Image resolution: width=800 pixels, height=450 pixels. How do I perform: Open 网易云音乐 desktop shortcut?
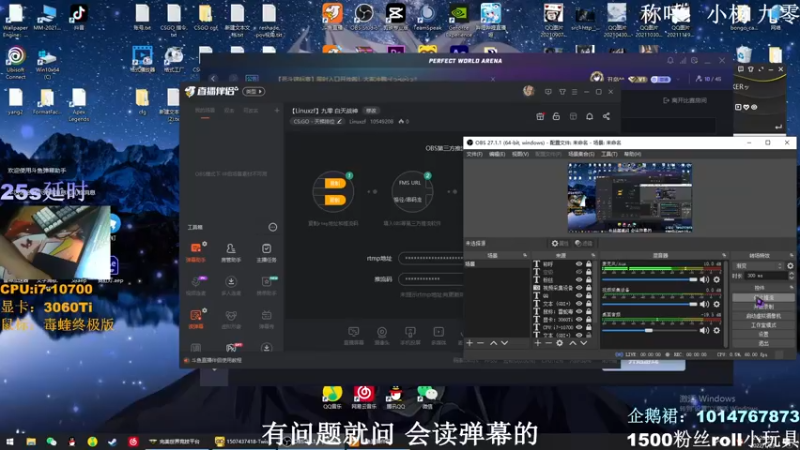364,397
